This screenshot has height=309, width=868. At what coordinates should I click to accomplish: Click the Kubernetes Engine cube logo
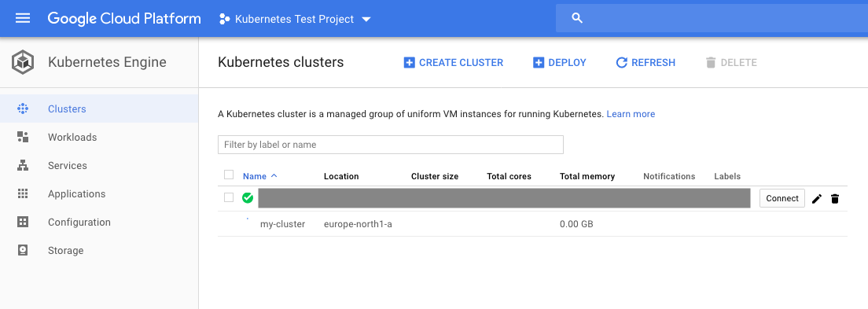tap(24, 62)
